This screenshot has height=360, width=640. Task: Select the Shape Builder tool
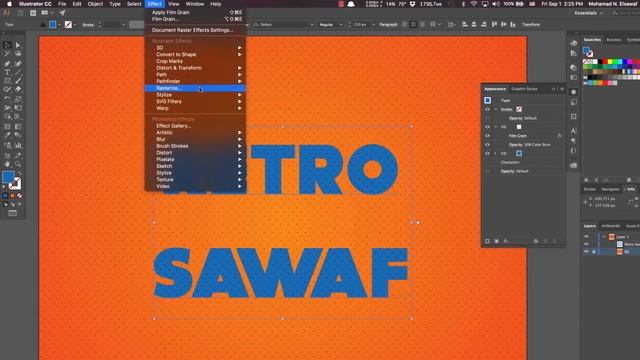[7, 117]
